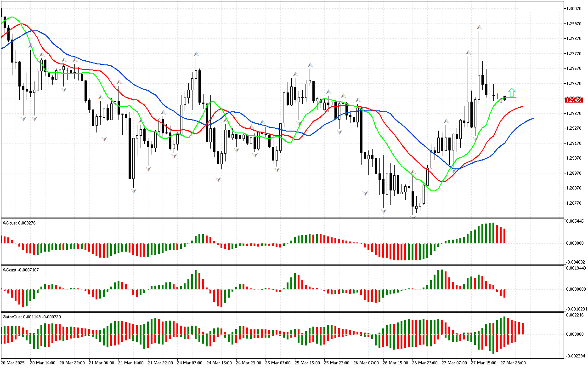Click the 0.002216 value on the Gator scale
588x368 pixels.
[x=575, y=315]
